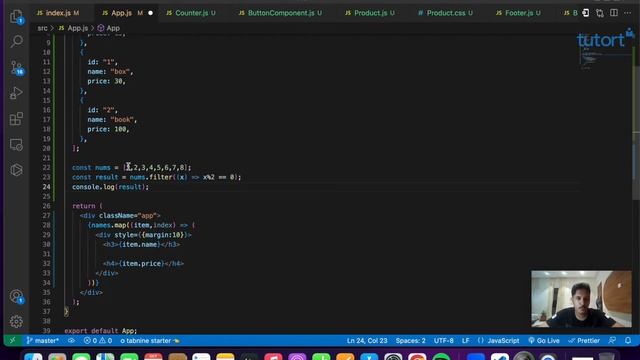The width and height of the screenshot is (640, 360).
Task: Switch to the Product.css tab
Action: [x=445, y=13]
